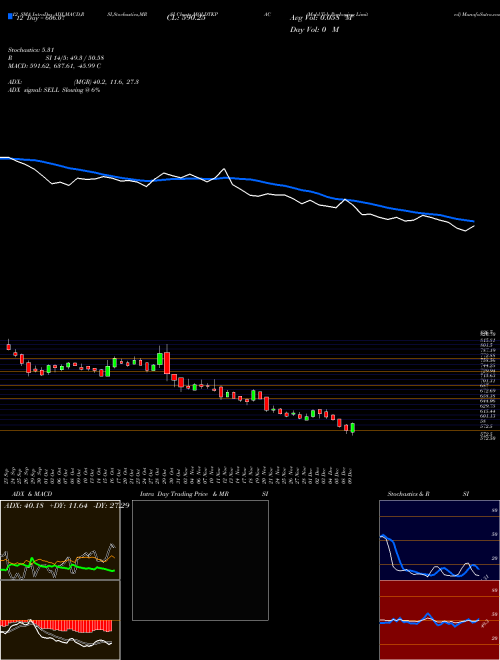Click the Intra Day Trading Price panel title
Viewport: 500px width, 660px height.
point(205,494)
